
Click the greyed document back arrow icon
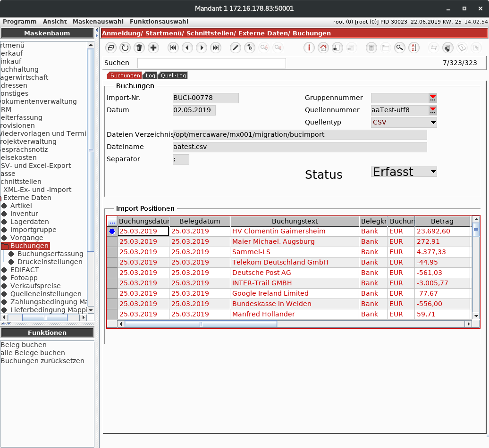point(351,48)
